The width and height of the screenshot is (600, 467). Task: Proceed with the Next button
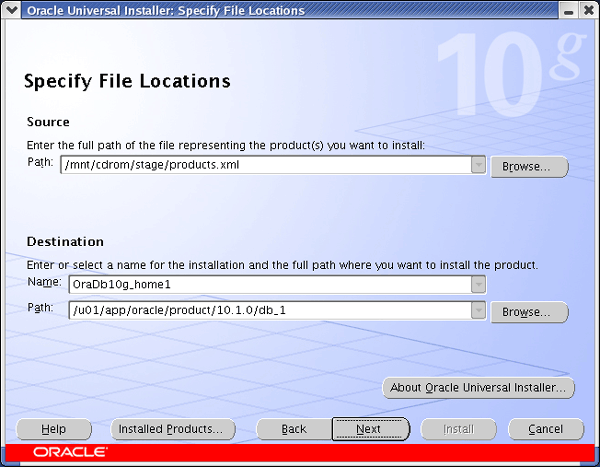(x=370, y=429)
